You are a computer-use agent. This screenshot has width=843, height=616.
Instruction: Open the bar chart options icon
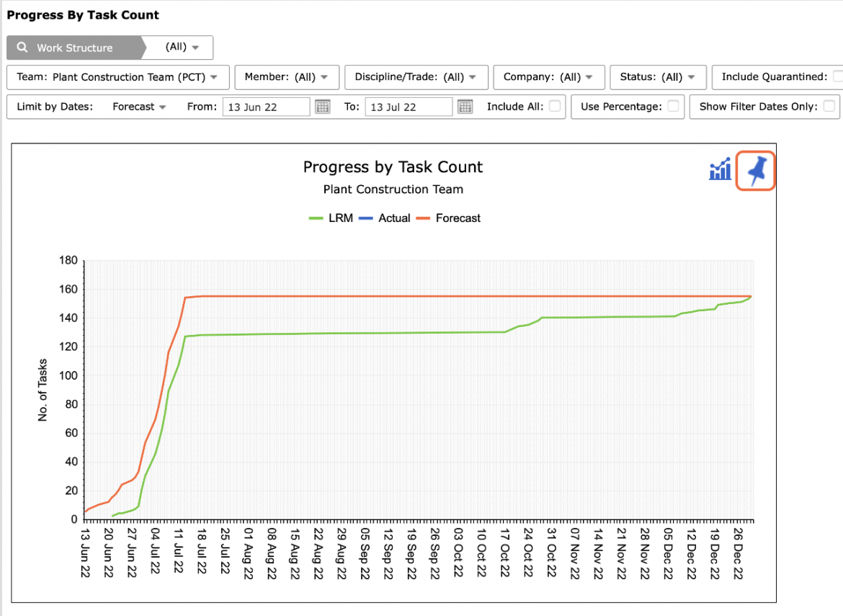point(720,169)
